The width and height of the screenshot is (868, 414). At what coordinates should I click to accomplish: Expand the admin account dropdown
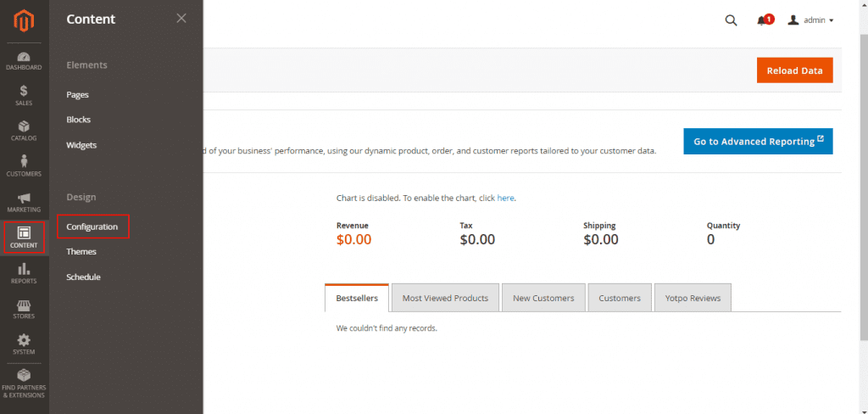coord(810,20)
